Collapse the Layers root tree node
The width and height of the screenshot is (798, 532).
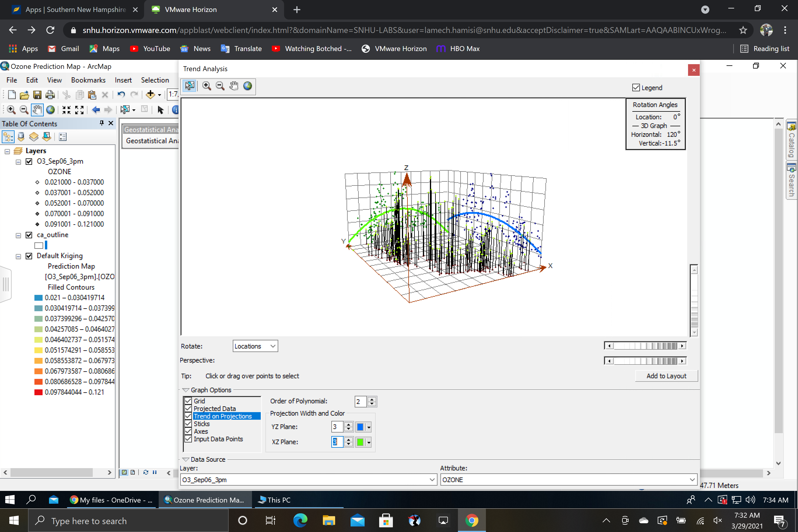point(7,151)
